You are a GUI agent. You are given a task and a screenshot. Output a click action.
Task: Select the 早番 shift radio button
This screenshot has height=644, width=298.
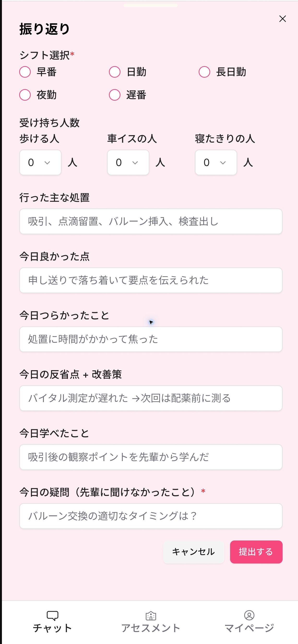(x=25, y=72)
